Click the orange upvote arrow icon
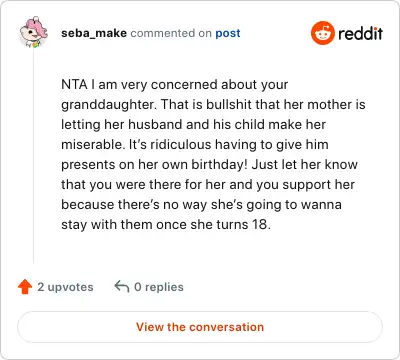Viewport: 400px width, 360px height. pyautogui.click(x=25, y=287)
